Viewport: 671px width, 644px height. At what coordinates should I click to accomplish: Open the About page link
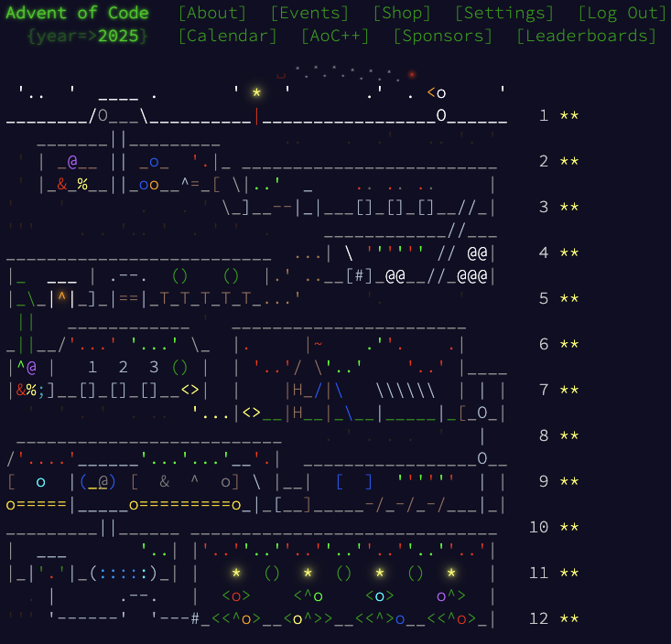click(x=212, y=13)
